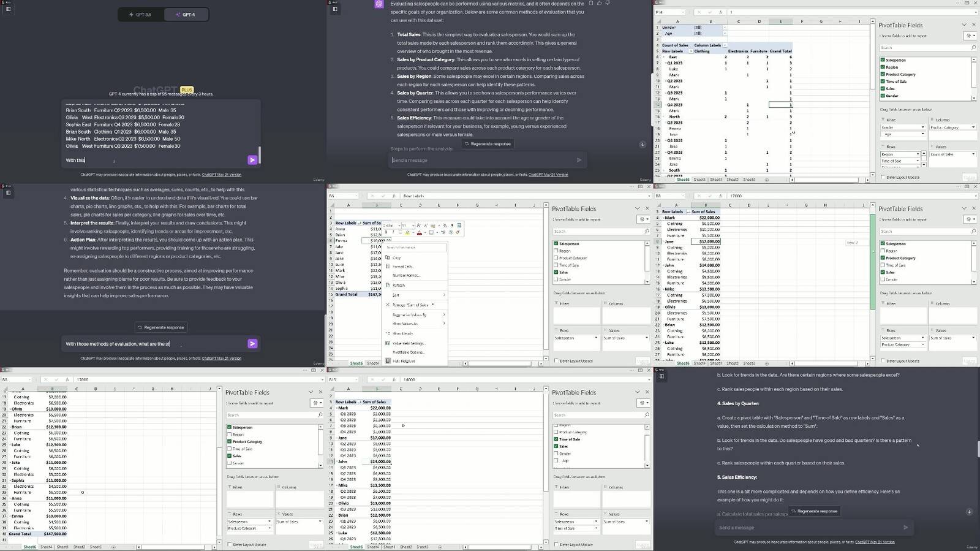Open the Column Labels filter dropdown
Image resolution: width=980 pixels, height=551 pixels.
[725, 45]
